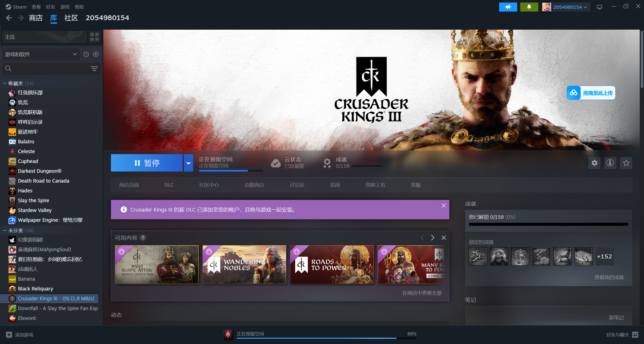Click the +152 more achievements tile
Image resolution: width=644 pixels, height=344 pixels.
point(605,256)
